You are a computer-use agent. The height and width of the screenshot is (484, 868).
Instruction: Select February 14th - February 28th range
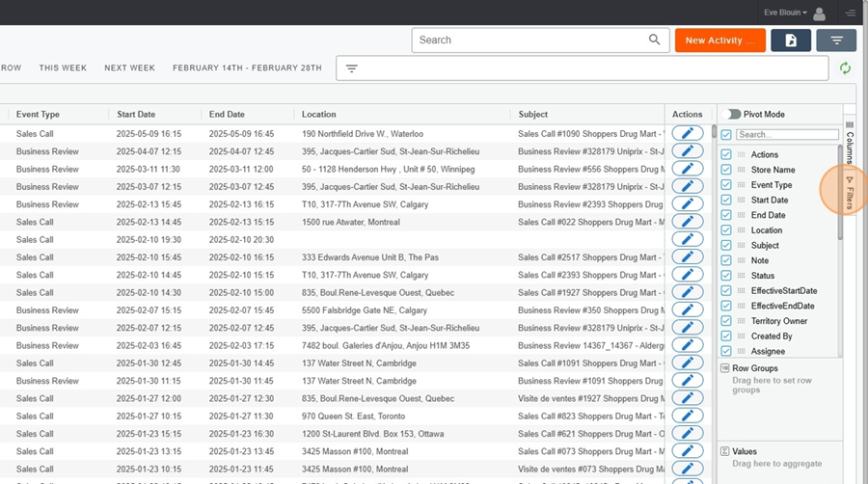(247, 68)
